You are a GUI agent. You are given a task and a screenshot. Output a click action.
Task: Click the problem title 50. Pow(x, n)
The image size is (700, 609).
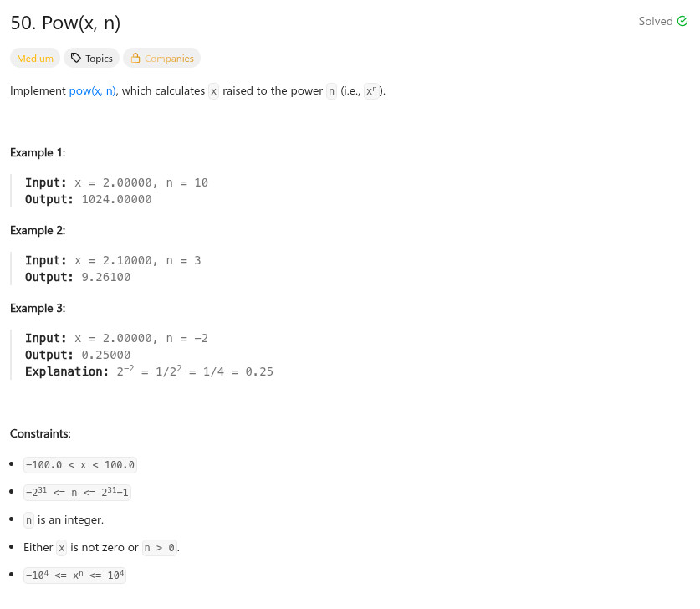65,23
